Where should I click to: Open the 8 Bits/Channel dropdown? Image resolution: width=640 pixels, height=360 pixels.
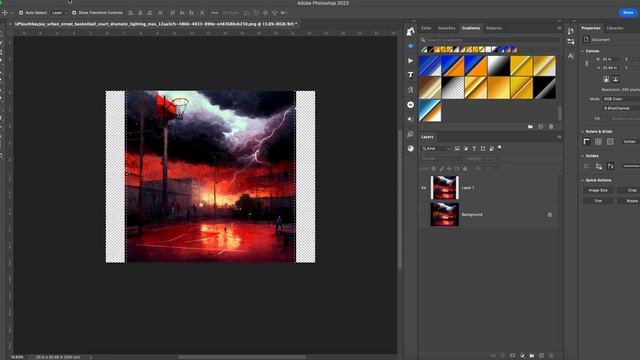[621, 108]
